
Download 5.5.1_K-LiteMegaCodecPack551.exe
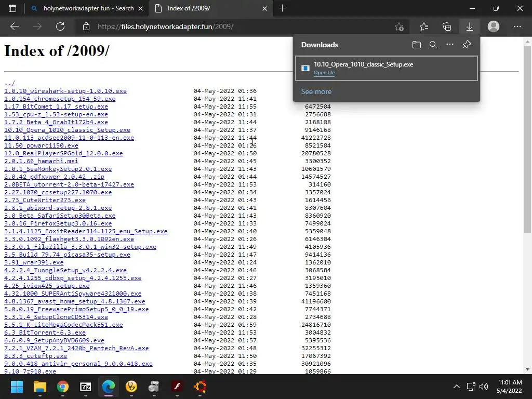click(x=63, y=325)
